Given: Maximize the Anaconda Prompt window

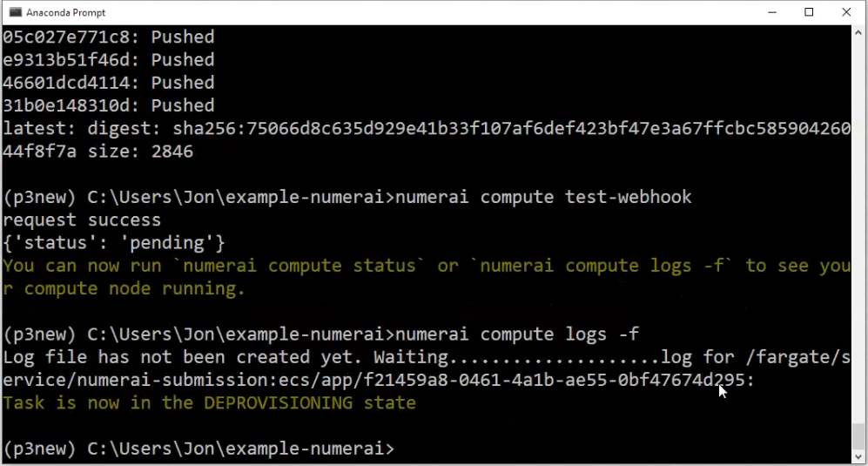Looking at the screenshot, I should (809, 12).
